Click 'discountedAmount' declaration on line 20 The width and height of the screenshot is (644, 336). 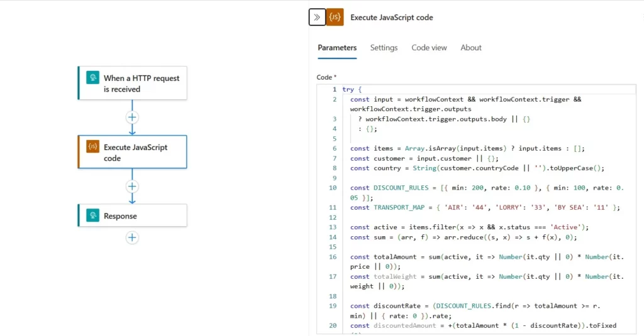point(404,326)
